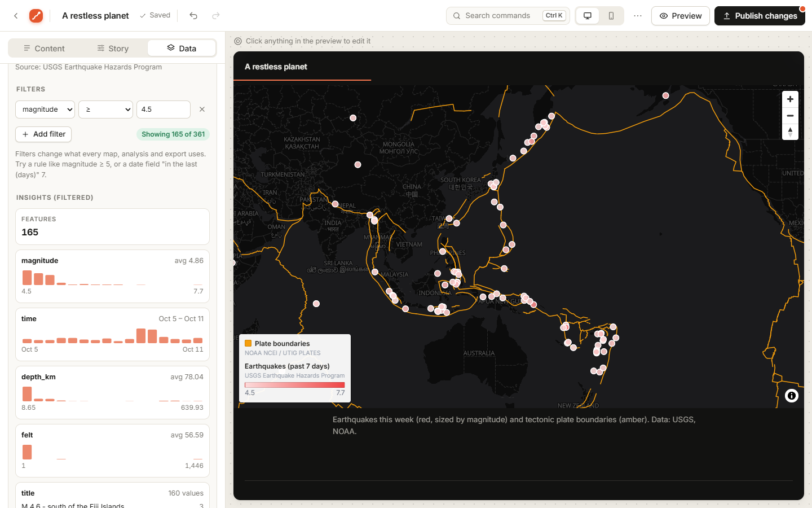Click the earthquake magnitude color gradient bar

(294, 385)
